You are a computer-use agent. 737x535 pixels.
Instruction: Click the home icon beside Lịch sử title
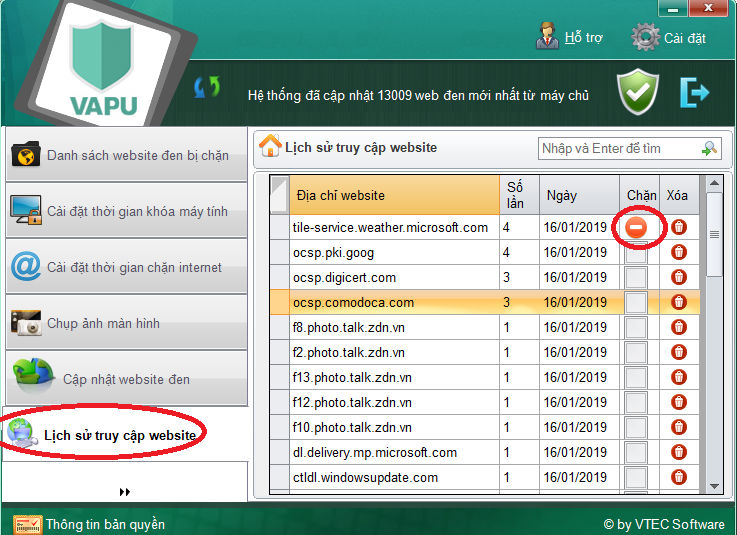pyautogui.click(x=270, y=146)
